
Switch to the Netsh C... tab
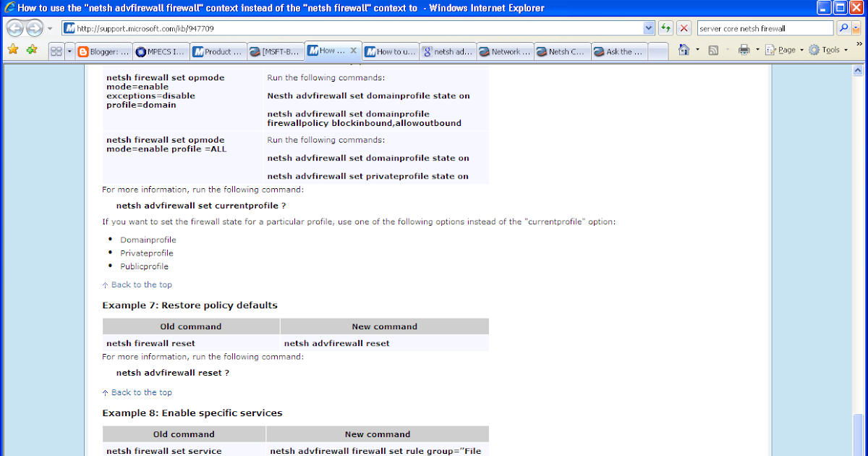point(562,51)
